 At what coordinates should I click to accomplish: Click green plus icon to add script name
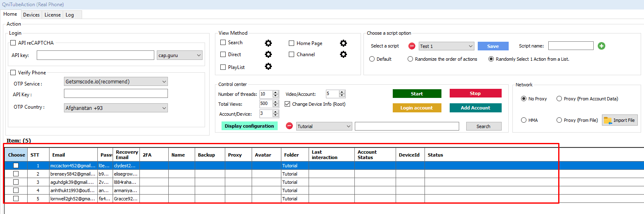pos(602,46)
